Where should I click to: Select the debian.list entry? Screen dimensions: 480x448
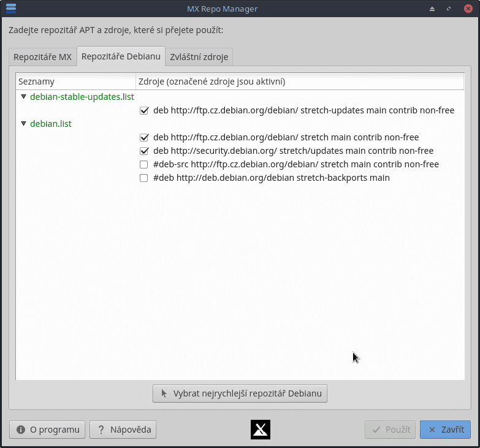51,124
